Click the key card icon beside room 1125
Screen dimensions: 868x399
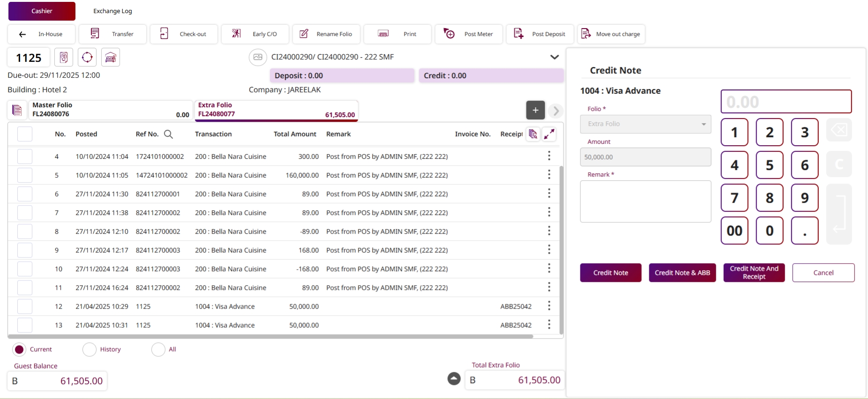[x=64, y=58]
